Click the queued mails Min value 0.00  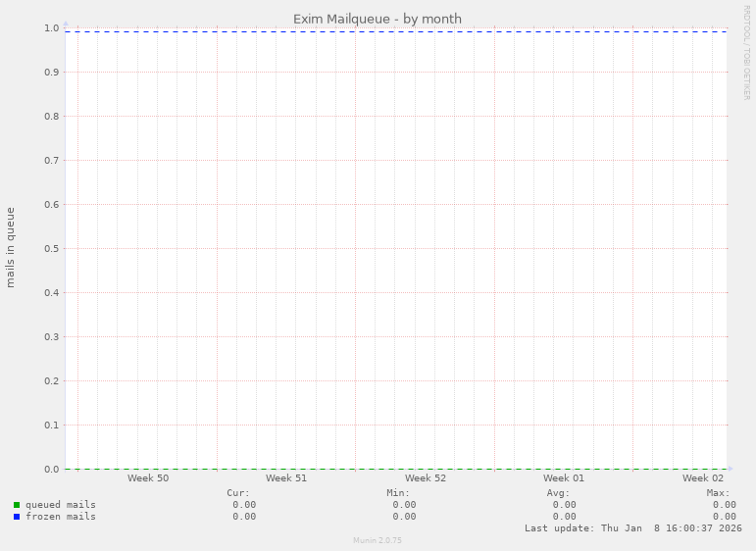404,505
